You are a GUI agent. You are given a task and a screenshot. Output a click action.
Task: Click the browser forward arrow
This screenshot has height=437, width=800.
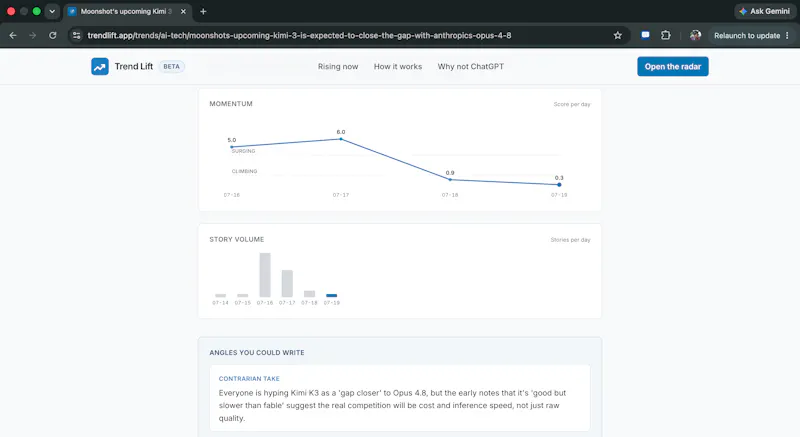click(x=33, y=35)
